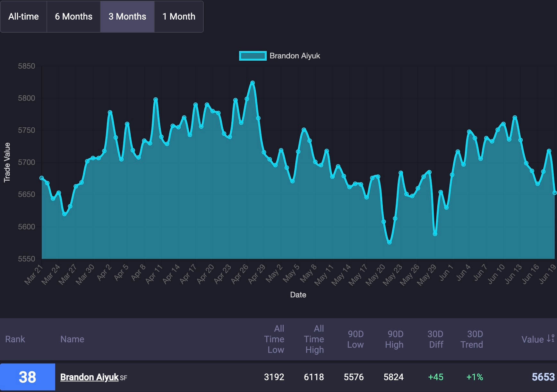Sort by 90D Low column header

tap(356, 339)
